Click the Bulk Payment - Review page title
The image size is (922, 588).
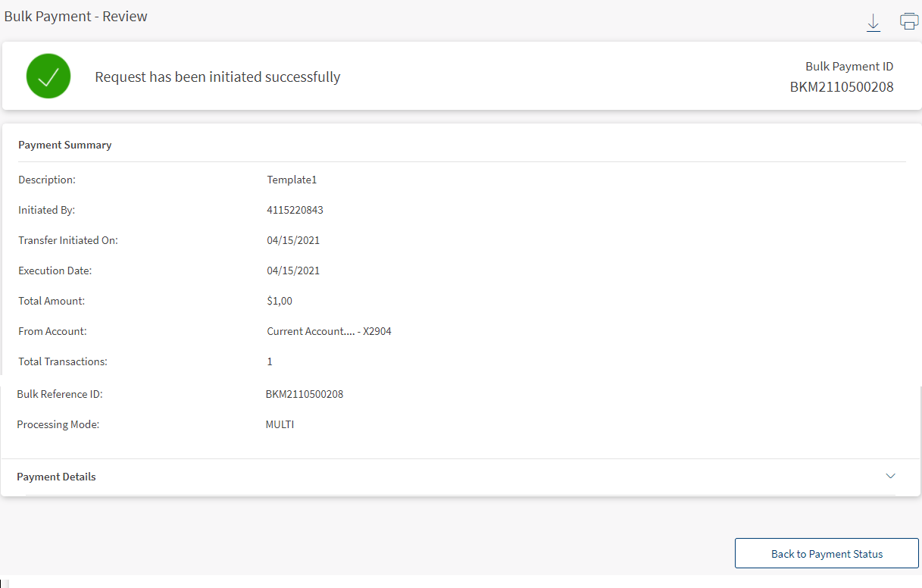point(76,17)
